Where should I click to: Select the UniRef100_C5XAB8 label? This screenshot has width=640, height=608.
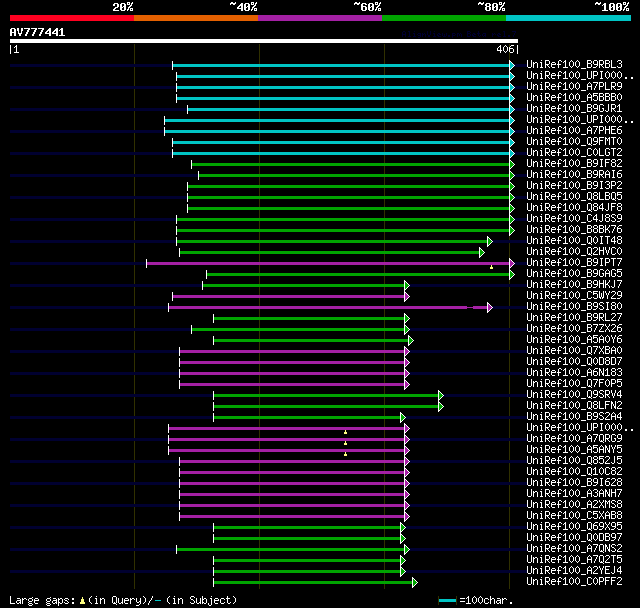(574, 516)
